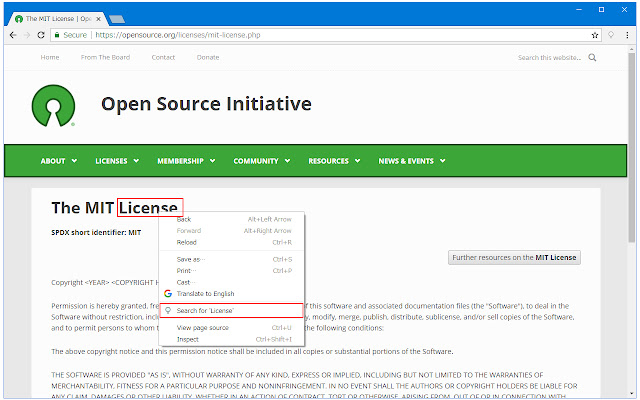The width and height of the screenshot is (640, 400).
Task: Choose Inspect in the context menu
Action: pyautogui.click(x=231, y=339)
